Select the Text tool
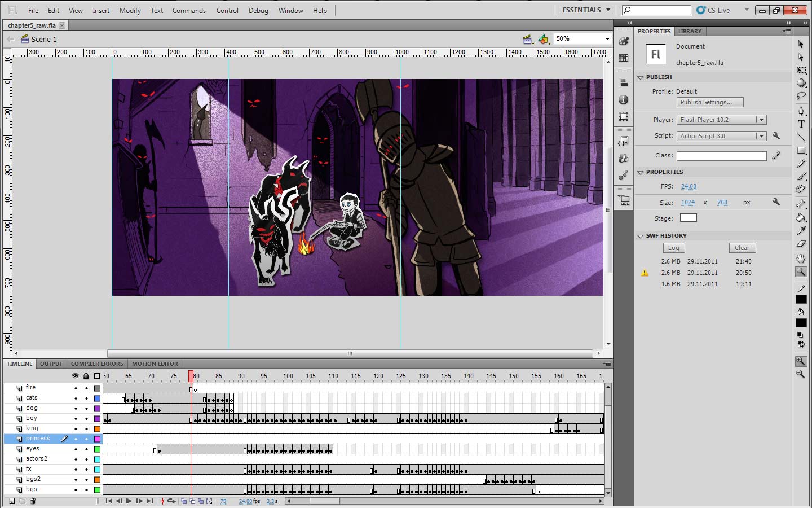This screenshot has height=508, width=812. [801, 124]
